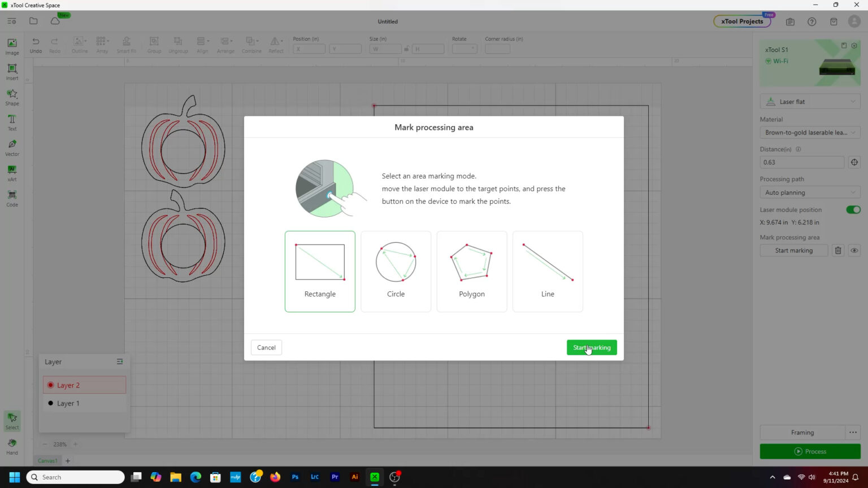Select Layer 2 in Layer panel
The height and width of the screenshot is (488, 868).
click(x=84, y=385)
